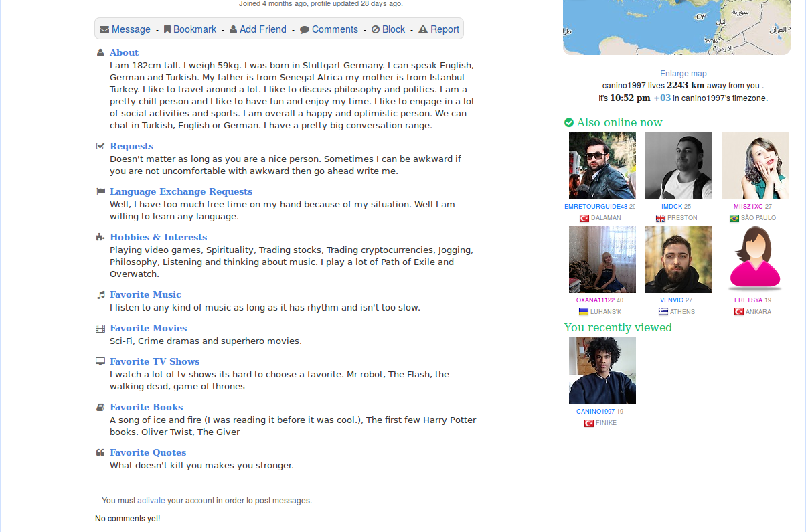
Task: Click the Enlarge map link
Action: (x=683, y=74)
